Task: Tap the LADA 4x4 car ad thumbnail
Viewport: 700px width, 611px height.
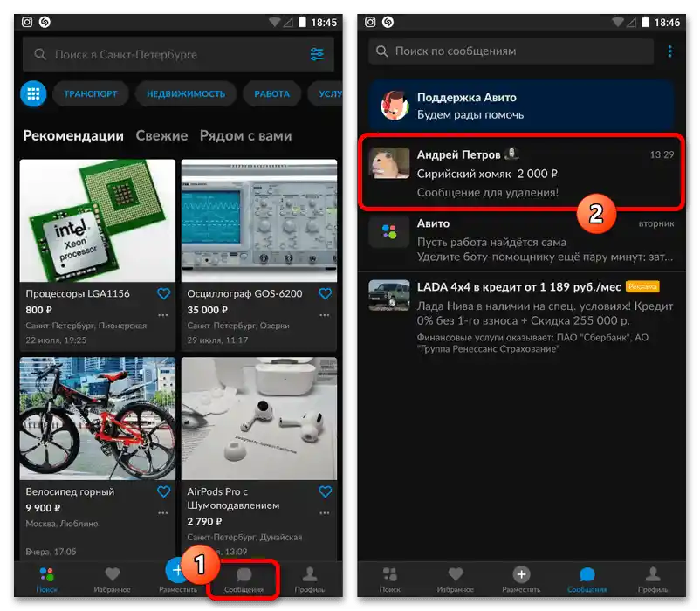Action: pos(389,295)
